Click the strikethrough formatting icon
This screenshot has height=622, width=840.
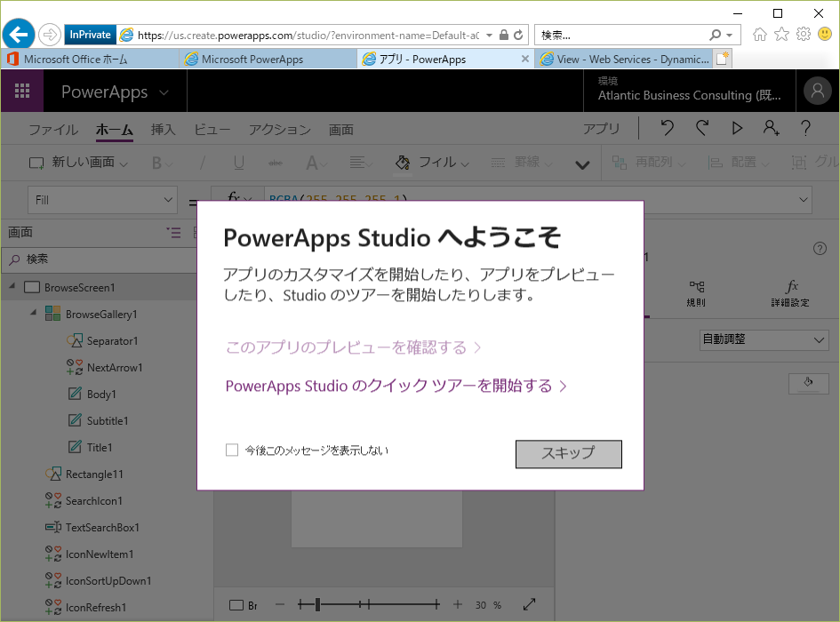coord(276,163)
